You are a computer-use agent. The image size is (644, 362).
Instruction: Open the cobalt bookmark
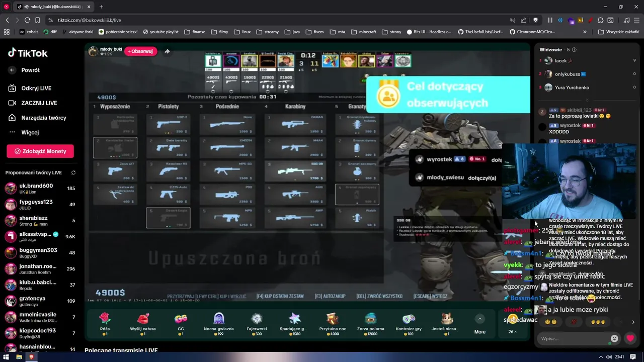point(28,32)
